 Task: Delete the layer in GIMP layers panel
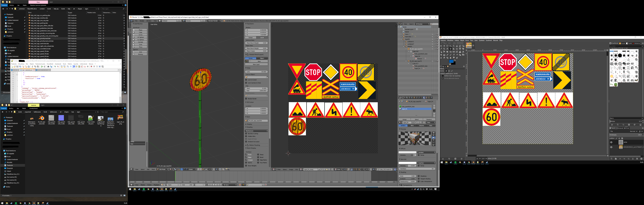tap(641, 159)
